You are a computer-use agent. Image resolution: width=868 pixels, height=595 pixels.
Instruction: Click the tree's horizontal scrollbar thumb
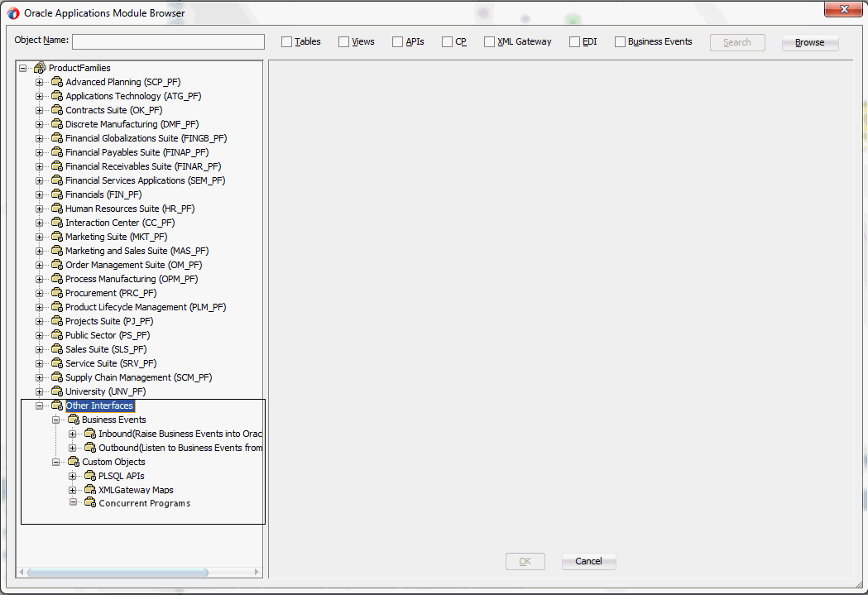click(x=117, y=573)
